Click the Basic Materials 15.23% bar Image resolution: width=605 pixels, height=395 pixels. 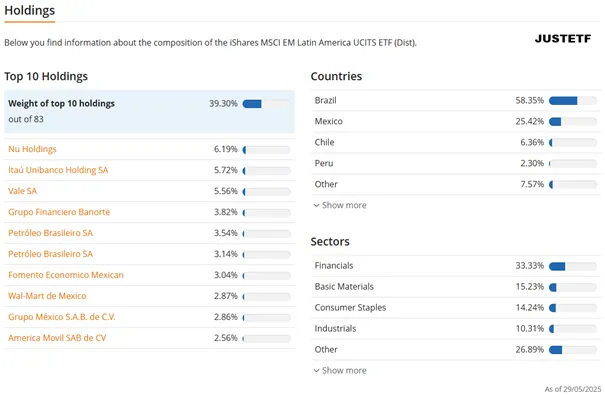point(573,287)
